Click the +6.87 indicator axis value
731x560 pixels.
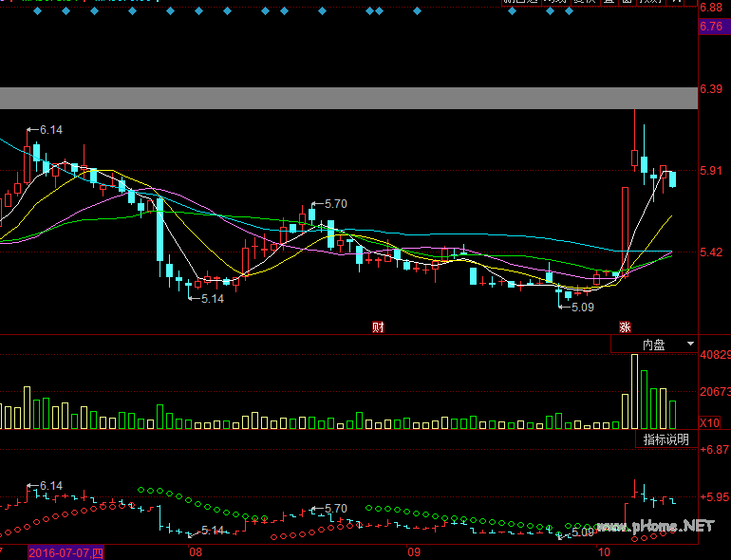click(x=715, y=450)
